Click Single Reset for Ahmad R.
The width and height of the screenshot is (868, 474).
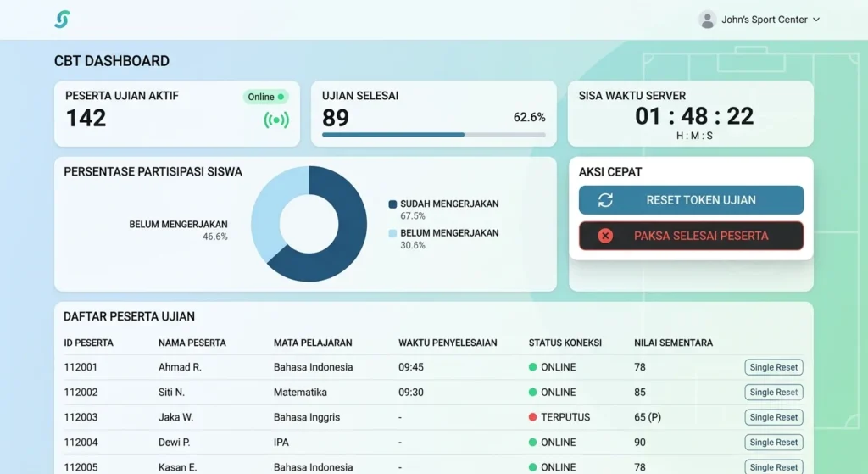tap(773, 367)
